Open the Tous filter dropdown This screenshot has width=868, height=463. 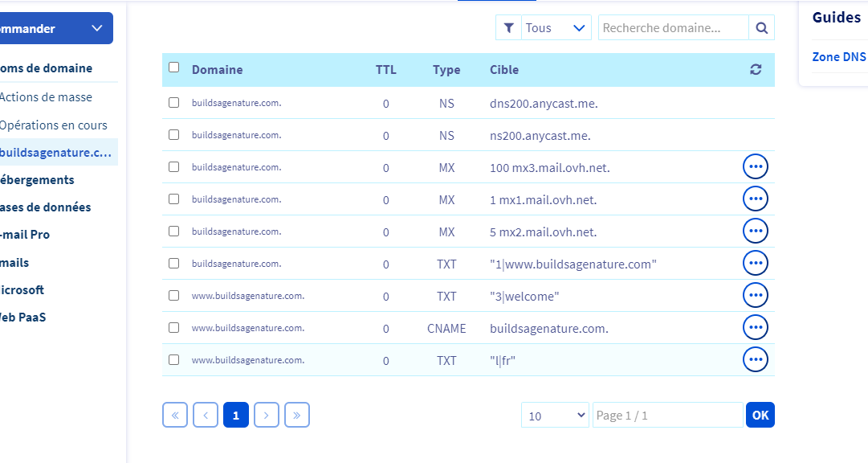tap(556, 28)
